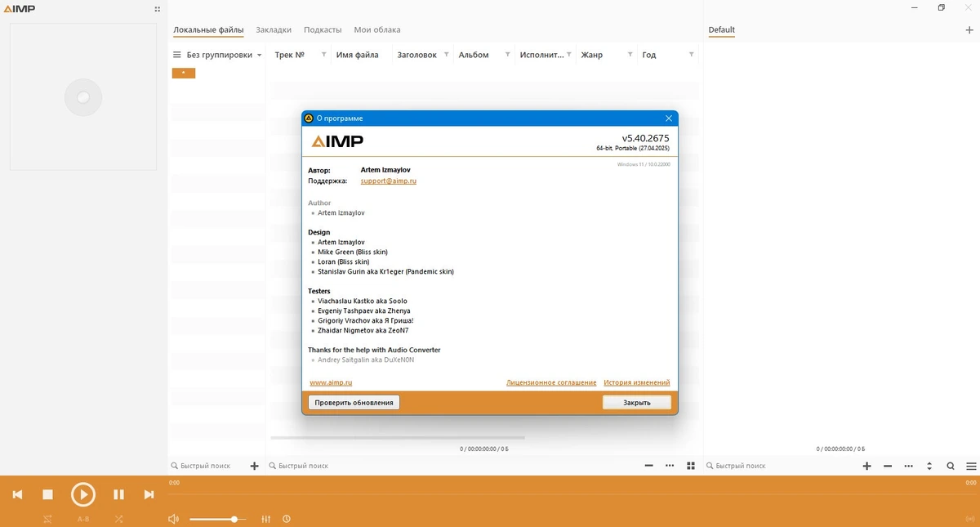Stop playback with the square button
This screenshot has width=980, height=527.
click(47, 494)
